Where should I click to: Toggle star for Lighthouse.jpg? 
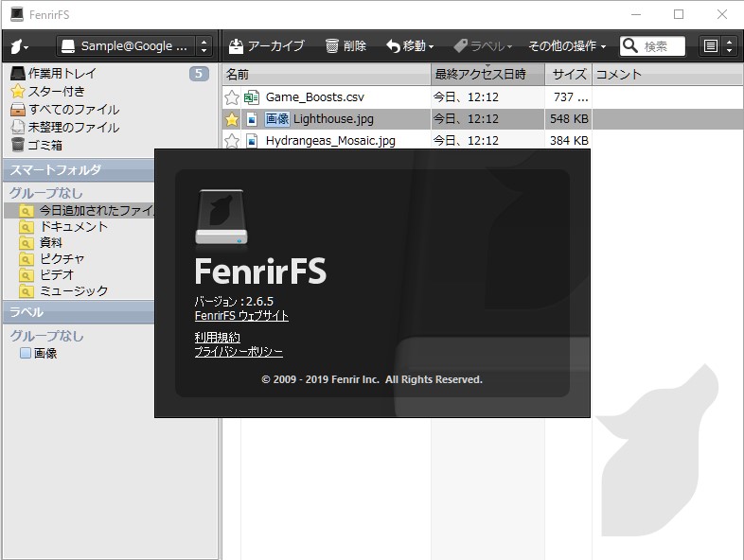[x=232, y=119]
